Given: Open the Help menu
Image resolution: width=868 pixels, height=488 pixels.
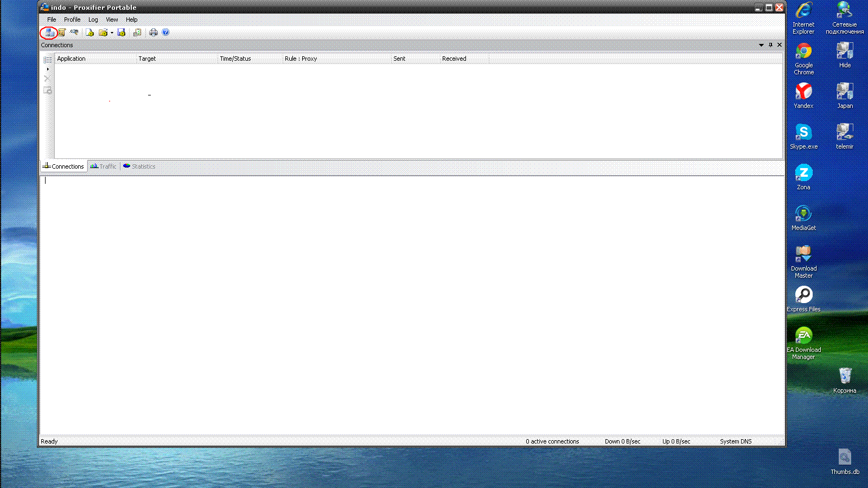Looking at the screenshot, I should pos(132,20).
